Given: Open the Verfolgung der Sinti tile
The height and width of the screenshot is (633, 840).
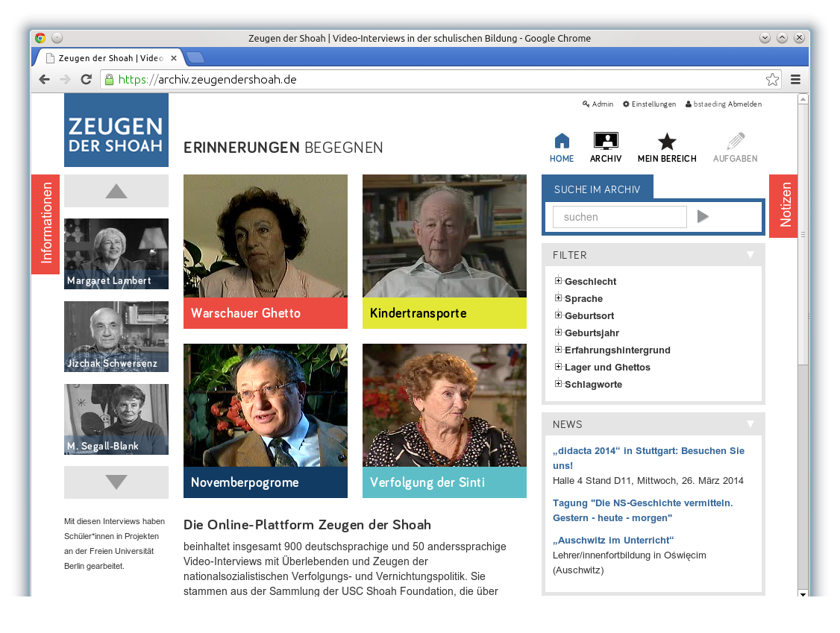Looking at the screenshot, I should click(x=444, y=421).
